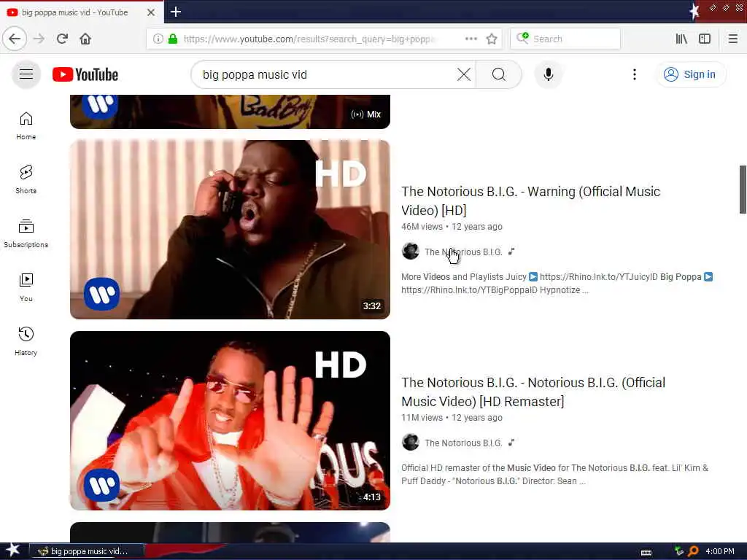Click '46M views • 12 years ago' text

point(452,227)
